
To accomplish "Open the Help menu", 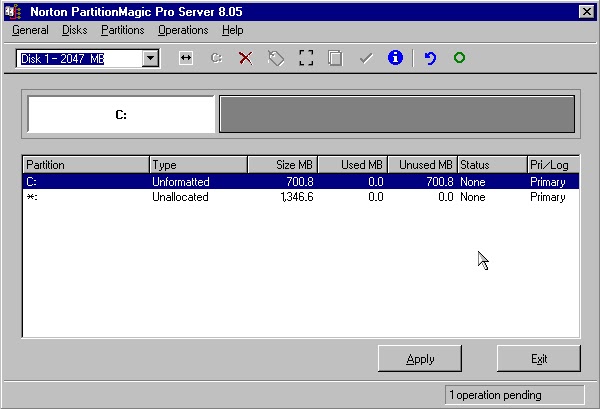I will click(233, 30).
